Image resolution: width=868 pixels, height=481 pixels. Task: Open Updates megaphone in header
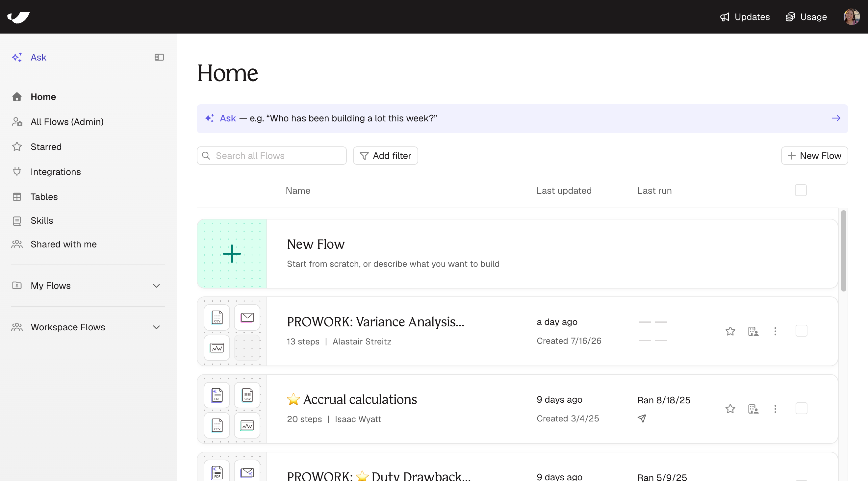tap(745, 17)
